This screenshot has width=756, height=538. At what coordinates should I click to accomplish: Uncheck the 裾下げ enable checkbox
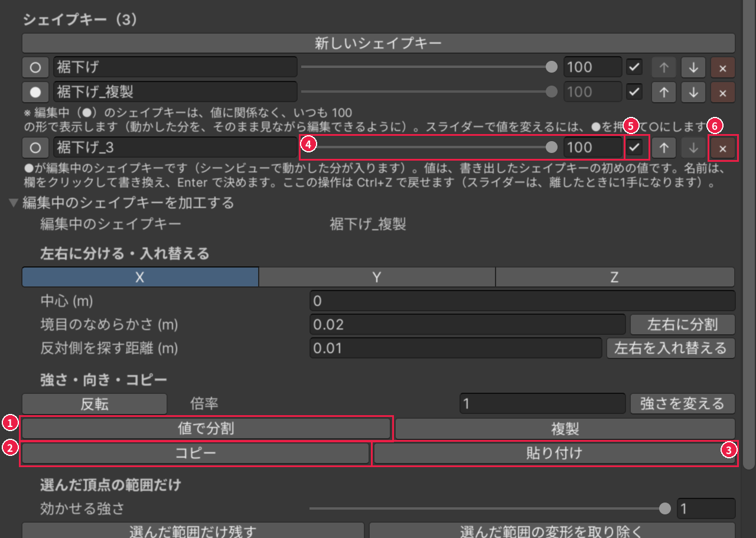634,67
